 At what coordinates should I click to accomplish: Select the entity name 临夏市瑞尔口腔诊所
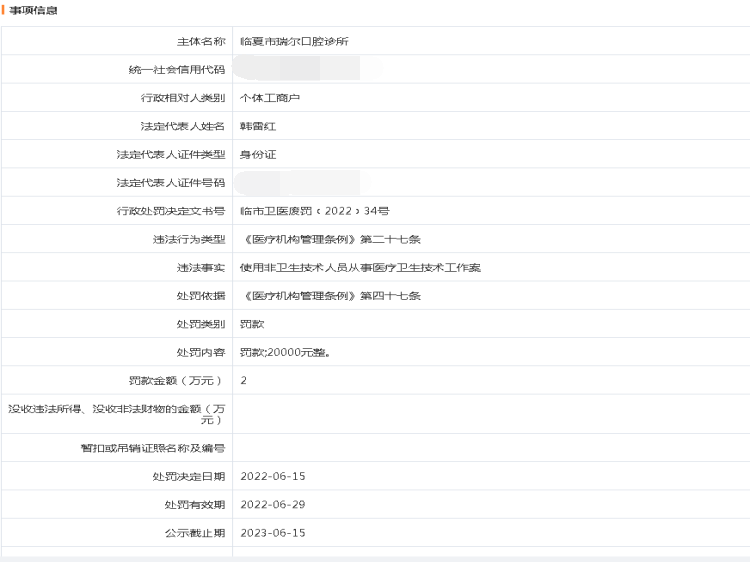click(294, 41)
